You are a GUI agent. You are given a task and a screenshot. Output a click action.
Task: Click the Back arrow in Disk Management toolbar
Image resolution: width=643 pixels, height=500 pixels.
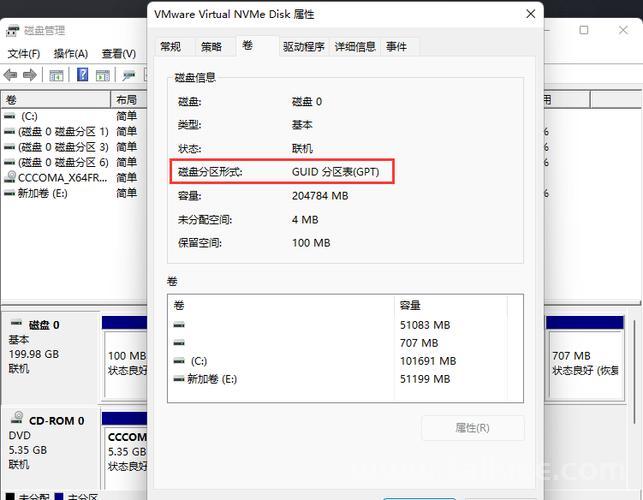(x=10, y=75)
